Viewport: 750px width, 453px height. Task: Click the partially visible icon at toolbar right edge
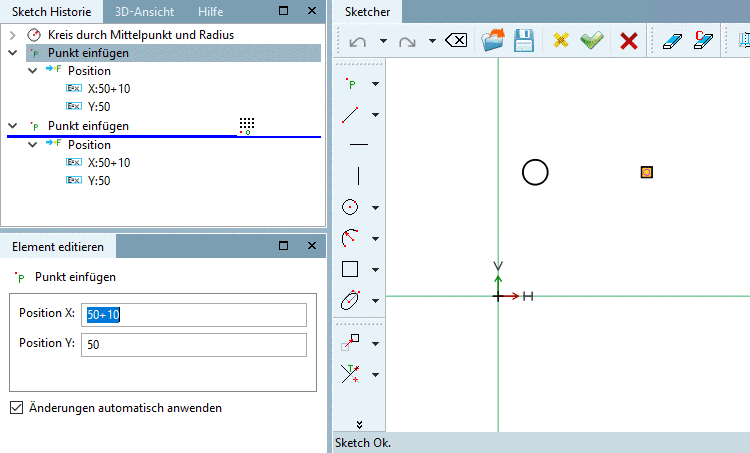pos(744,40)
